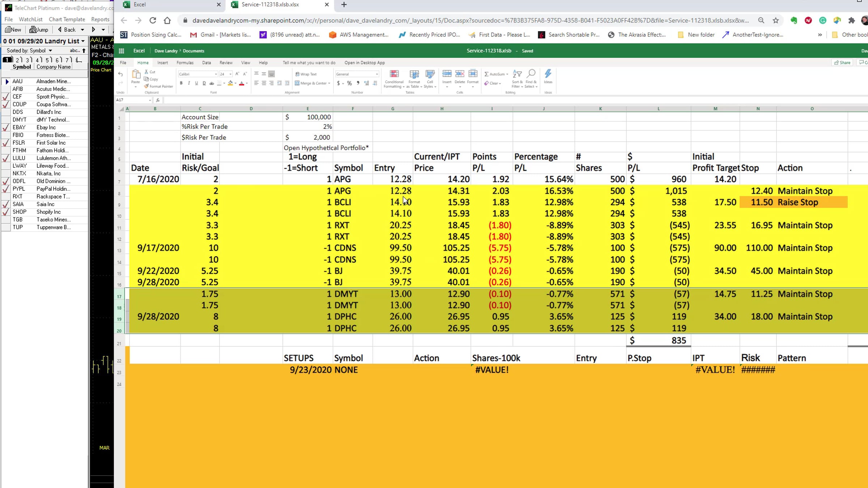Viewport: 868px width, 488px height.
Task: Toggle the flag checkmark for LULU
Action: tap(6, 158)
